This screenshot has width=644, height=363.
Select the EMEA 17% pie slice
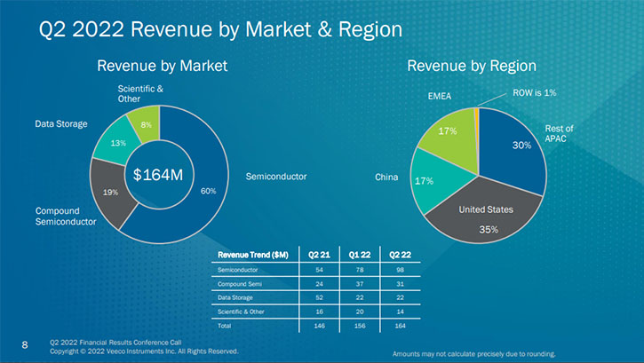click(446, 138)
